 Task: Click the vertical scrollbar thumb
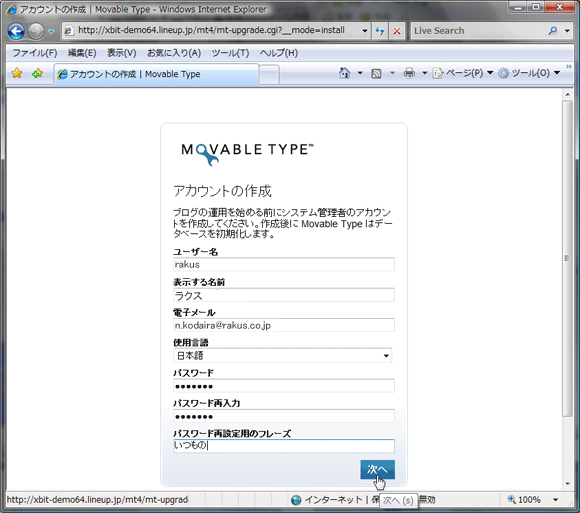567,258
